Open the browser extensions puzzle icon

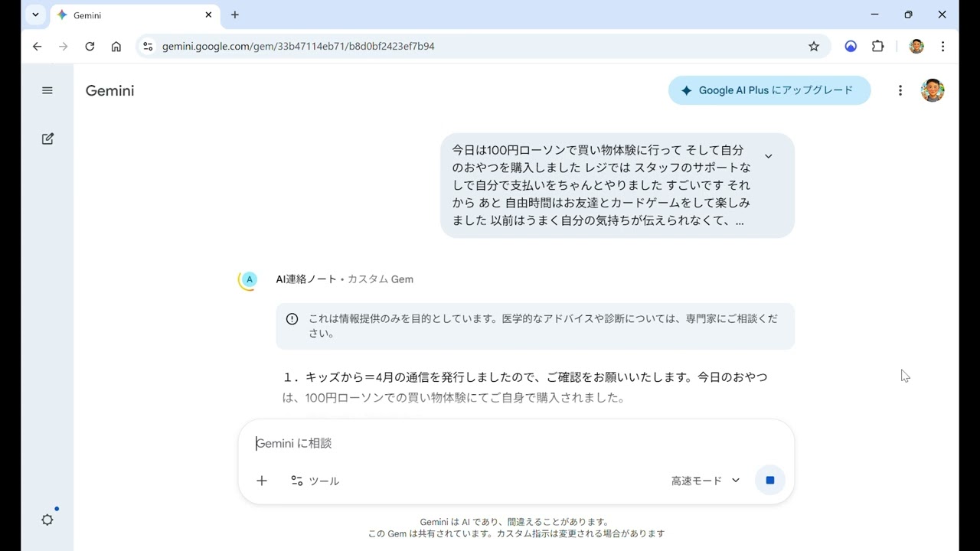(x=878, y=46)
